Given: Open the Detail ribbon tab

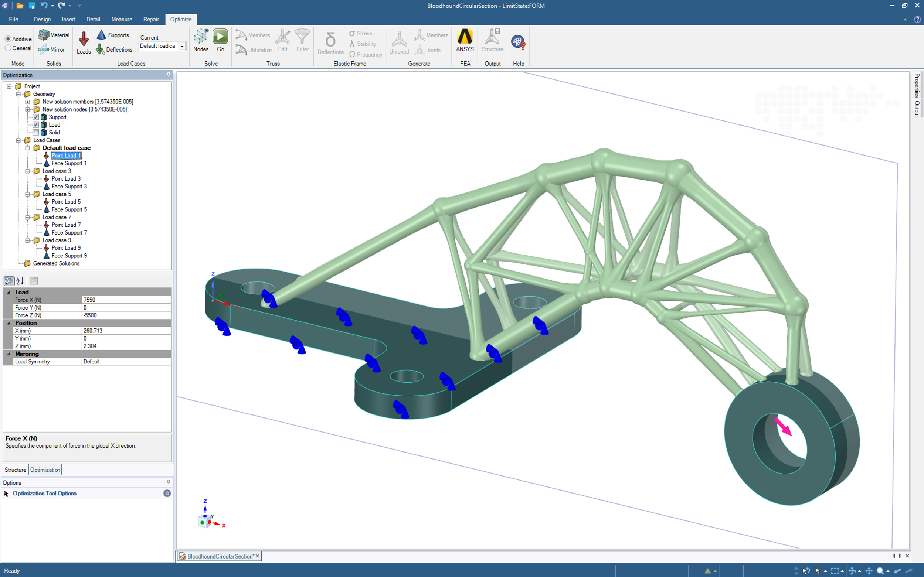Looking at the screenshot, I should click(93, 20).
